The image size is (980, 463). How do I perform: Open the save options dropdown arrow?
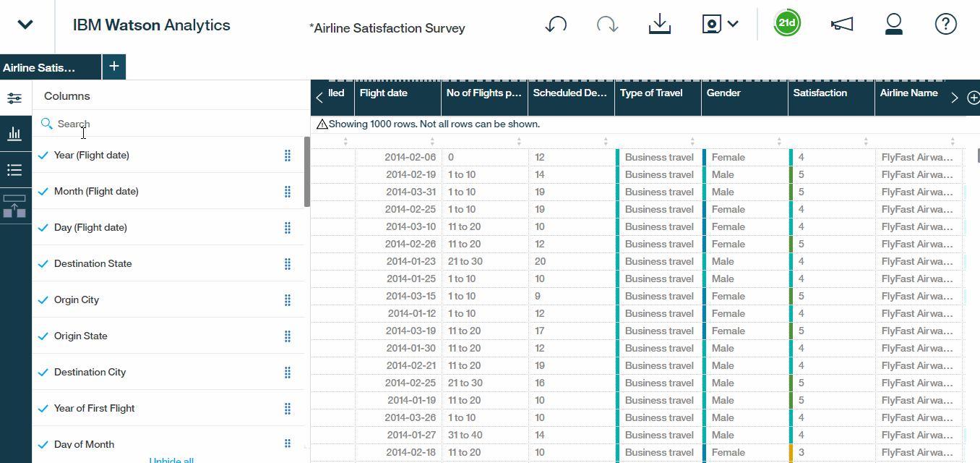tap(733, 24)
